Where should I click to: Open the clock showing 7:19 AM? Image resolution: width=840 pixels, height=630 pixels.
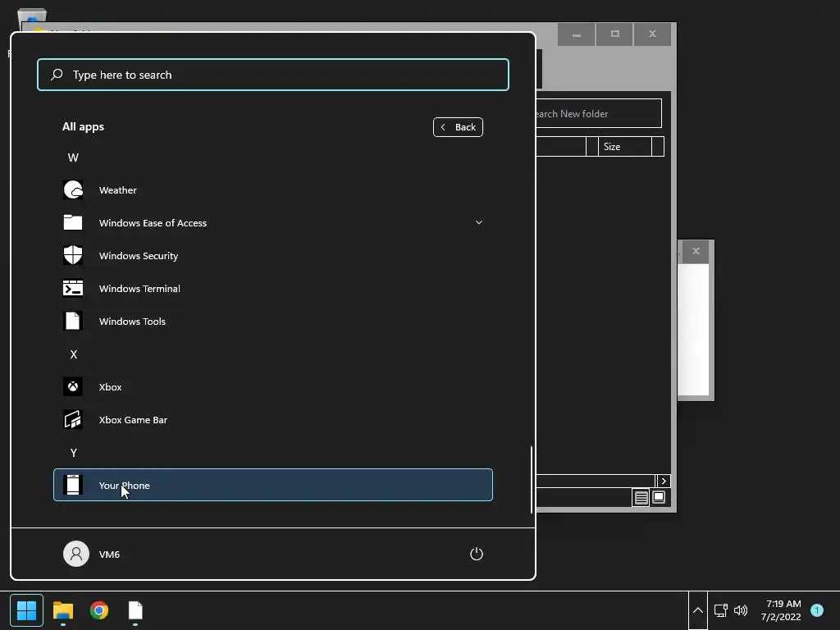[x=781, y=610]
